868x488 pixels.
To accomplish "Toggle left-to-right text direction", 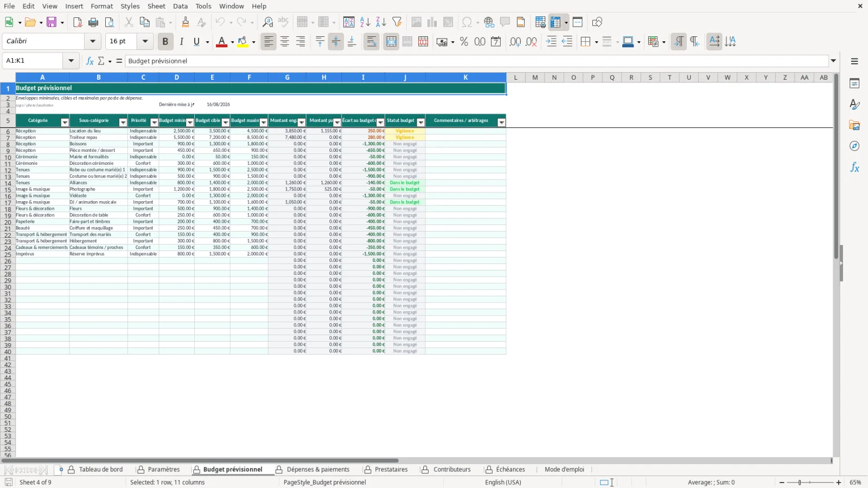I will pyautogui.click(x=678, y=42).
